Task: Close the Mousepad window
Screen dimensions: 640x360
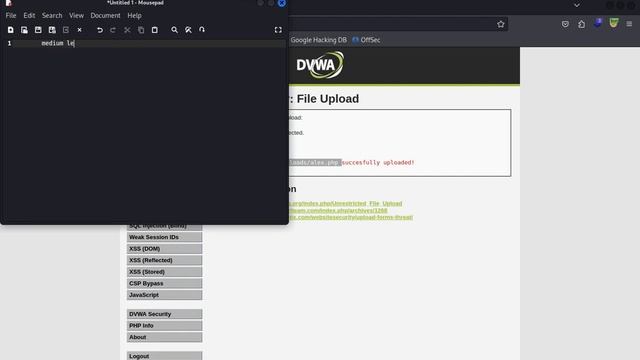Action: point(282,3)
